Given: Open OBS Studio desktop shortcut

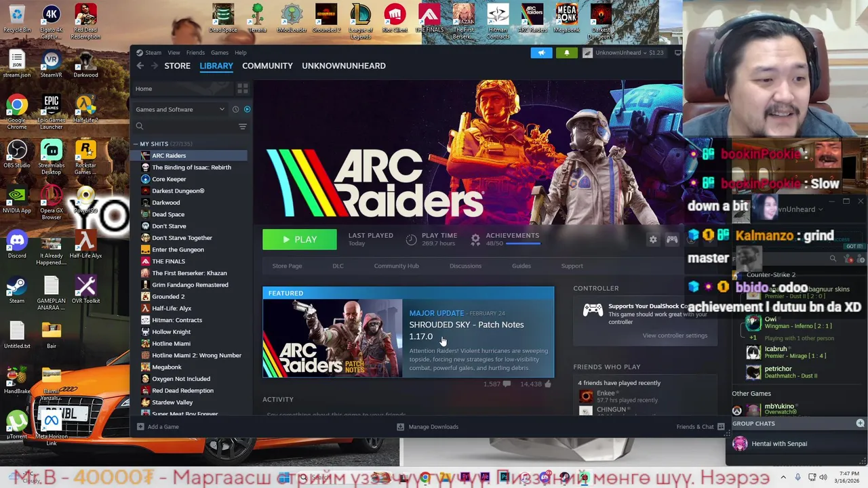Looking at the screenshot, I should (17, 155).
